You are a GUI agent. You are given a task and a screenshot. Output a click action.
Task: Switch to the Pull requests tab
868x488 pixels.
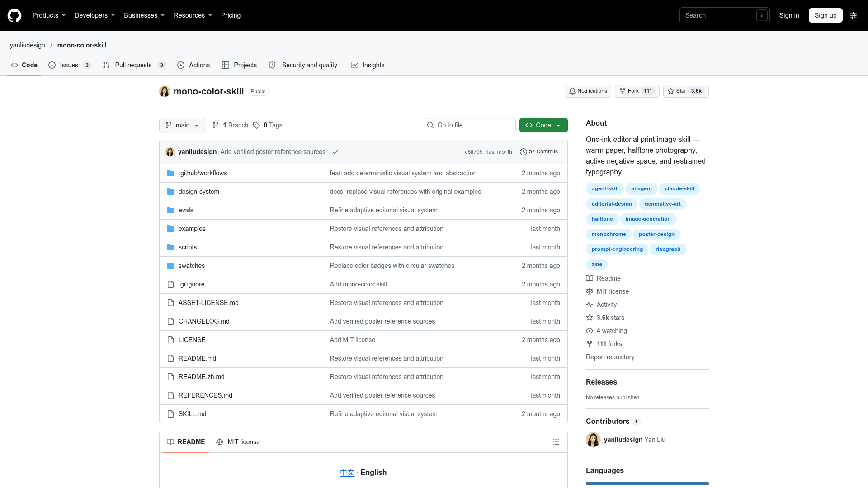134,65
